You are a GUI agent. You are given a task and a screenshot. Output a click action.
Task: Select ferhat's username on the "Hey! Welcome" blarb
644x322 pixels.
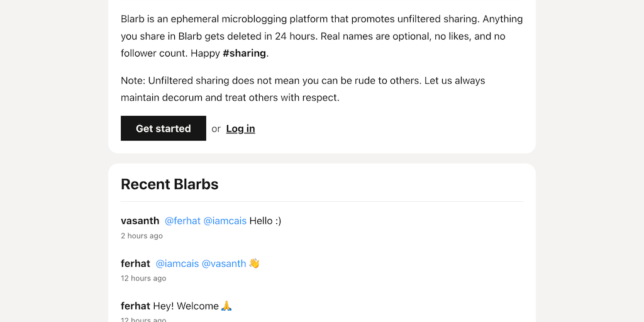click(x=135, y=306)
